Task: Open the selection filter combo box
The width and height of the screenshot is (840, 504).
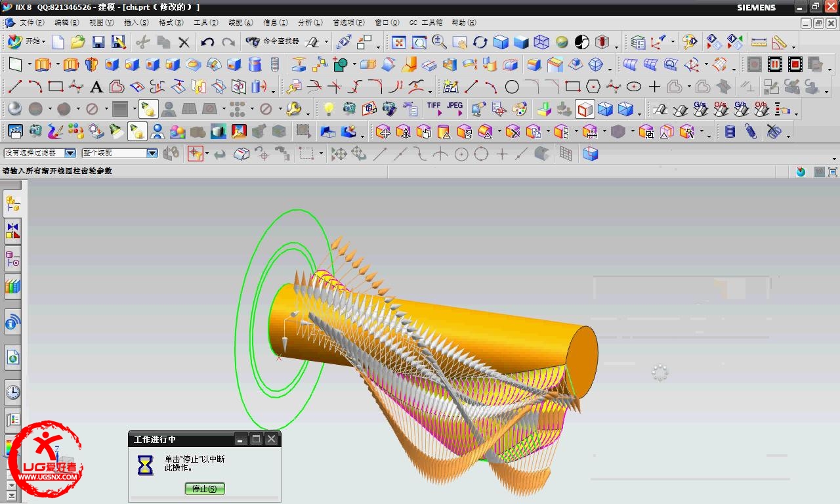Action: (39, 153)
